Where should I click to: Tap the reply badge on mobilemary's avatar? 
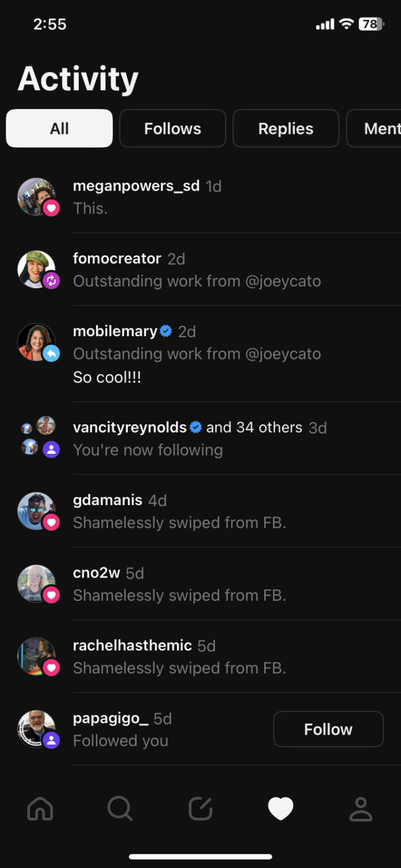(x=51, y=354)
